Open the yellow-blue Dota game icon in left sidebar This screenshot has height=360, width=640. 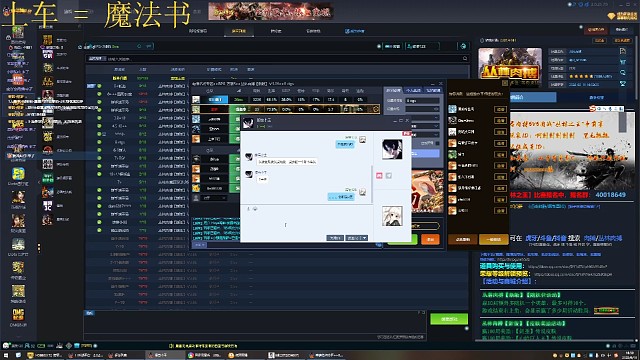18,173
